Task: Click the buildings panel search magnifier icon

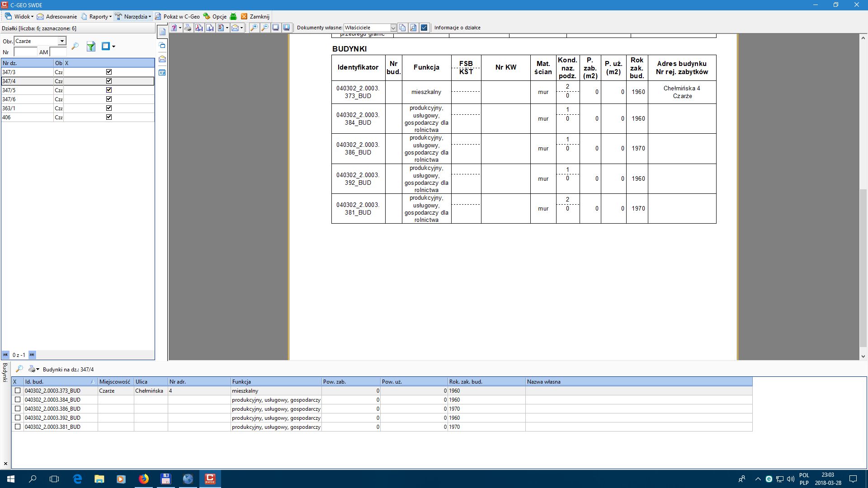Action: point(19,369)
